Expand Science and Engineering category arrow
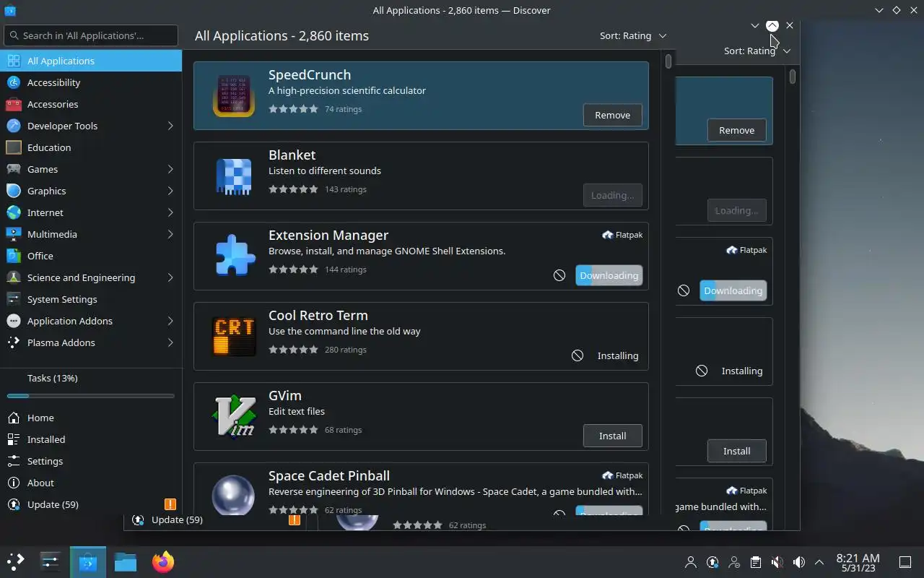924x578 pixels. coord(170,277)
